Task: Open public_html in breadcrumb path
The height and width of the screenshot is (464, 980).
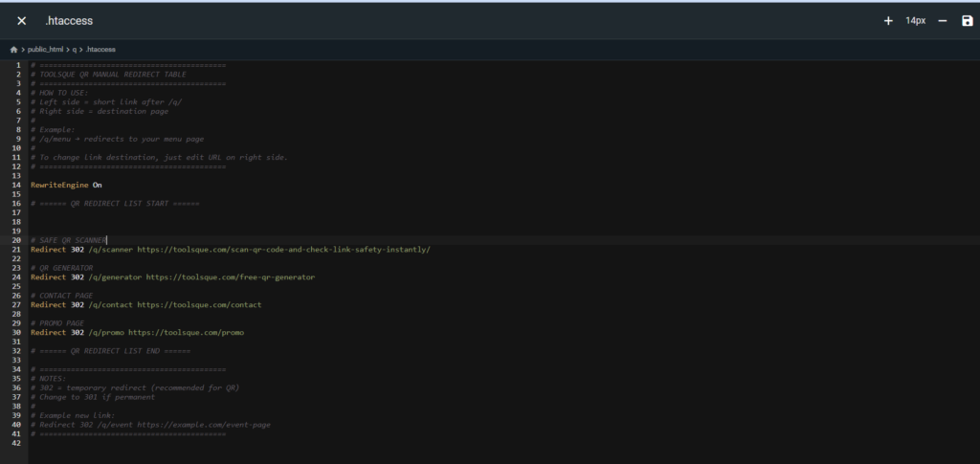Action: [x=46, y=50]
